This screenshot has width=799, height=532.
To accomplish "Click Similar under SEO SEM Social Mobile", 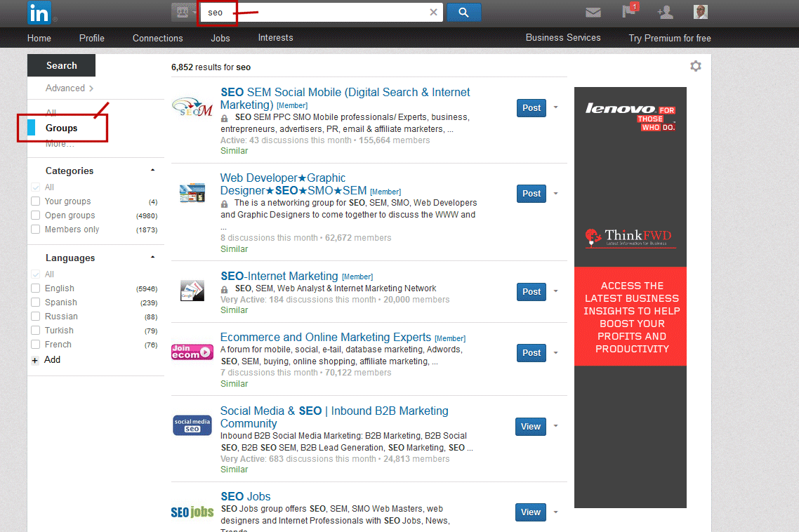I will pos(234,151).
